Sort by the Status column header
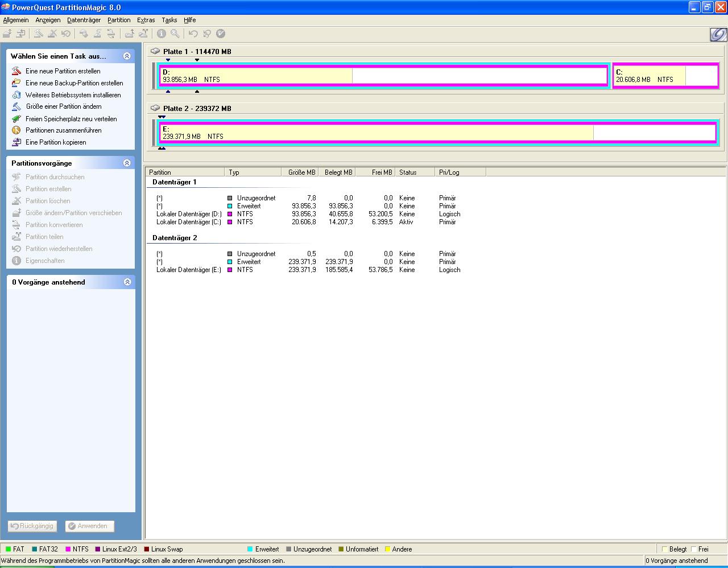 (x=415, y=172)
